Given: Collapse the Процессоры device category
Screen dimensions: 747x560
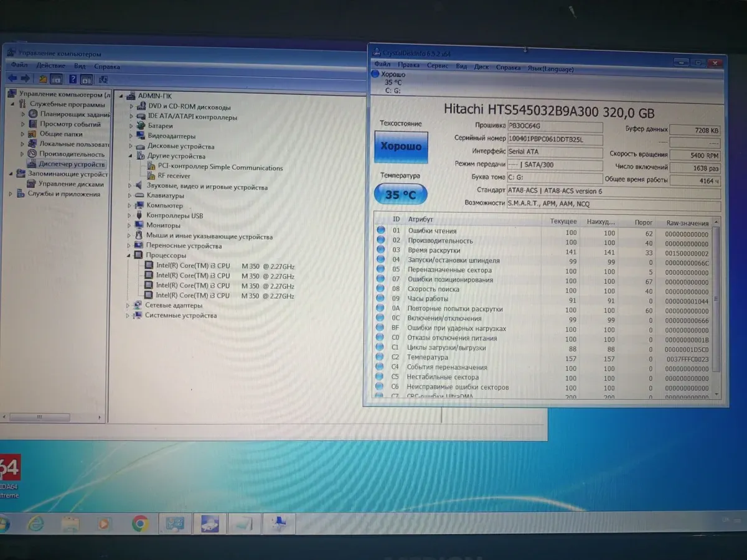Looking at the screenshot, I should (x=129, y=255).
